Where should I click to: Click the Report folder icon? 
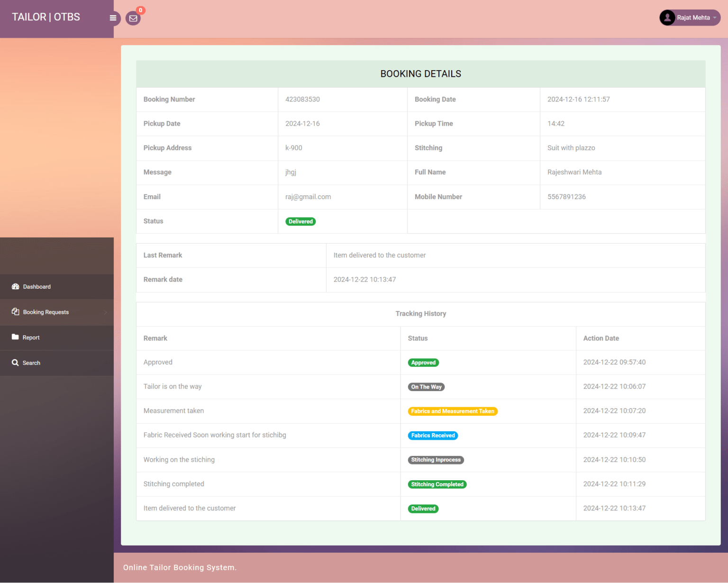tap(15, 337)
